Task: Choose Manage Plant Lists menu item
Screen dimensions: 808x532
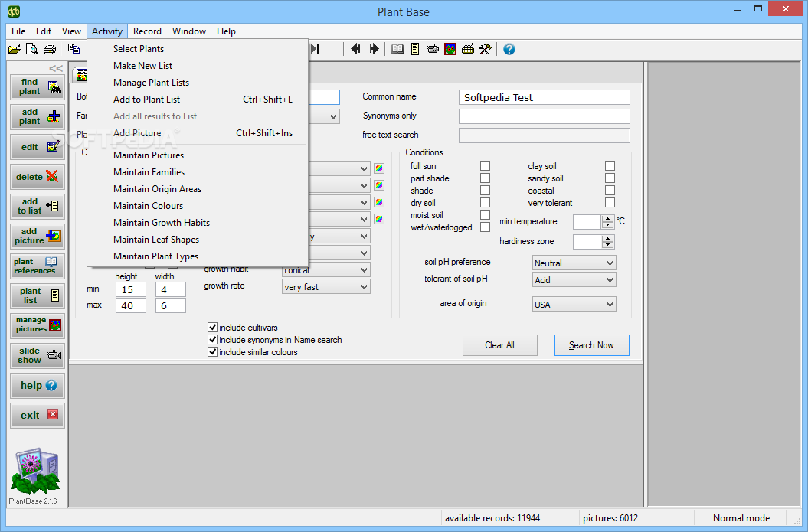Action: coord(151,83)
